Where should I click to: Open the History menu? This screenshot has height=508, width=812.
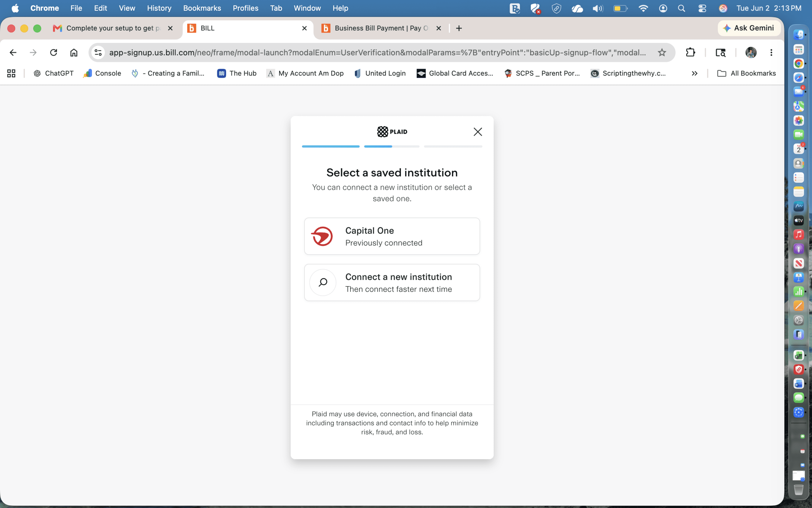(x=159, y=8)
